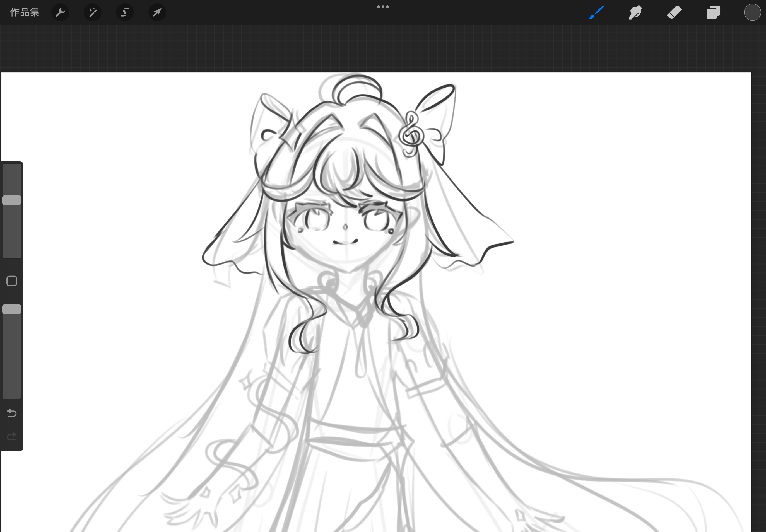Activate the Selection tool
Screen dimensions: 766x532
pyautogui.click(x=125, y=12)
